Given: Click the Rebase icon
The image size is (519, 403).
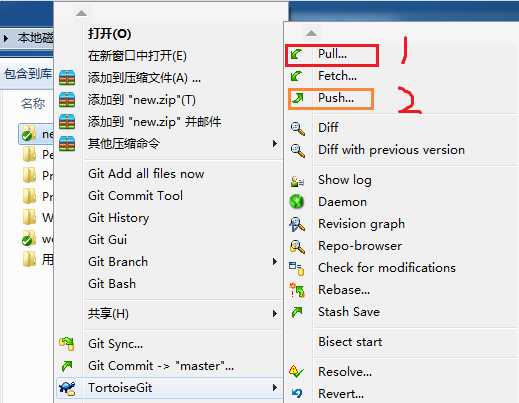Looking at the screenshot, I should click(297, 290).
